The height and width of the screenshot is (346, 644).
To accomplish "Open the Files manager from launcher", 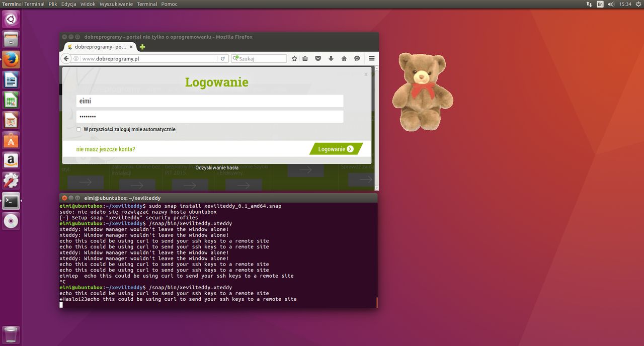I will [x=11, y=39].
